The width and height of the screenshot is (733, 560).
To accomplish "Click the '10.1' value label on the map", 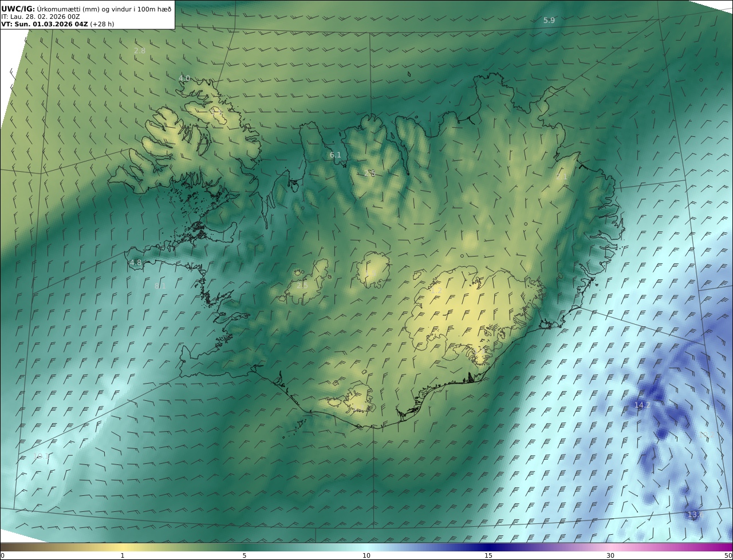I will click(x=41, y=456).
